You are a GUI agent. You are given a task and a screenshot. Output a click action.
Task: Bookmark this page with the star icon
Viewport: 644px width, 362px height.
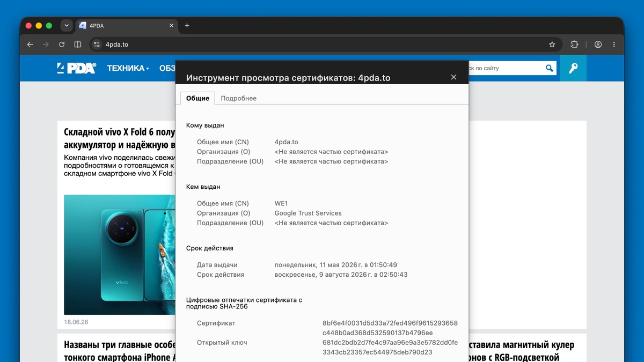coord(552,45)
